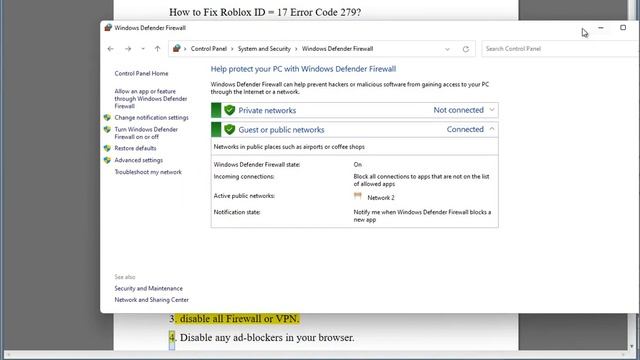Click shield icon beside Advanced settings
Viewport: 640px width, 360px height.
coord(107,160)
